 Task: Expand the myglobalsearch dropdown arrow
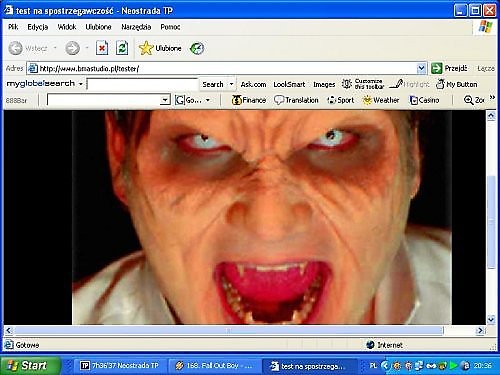click(x=81, y=84)
